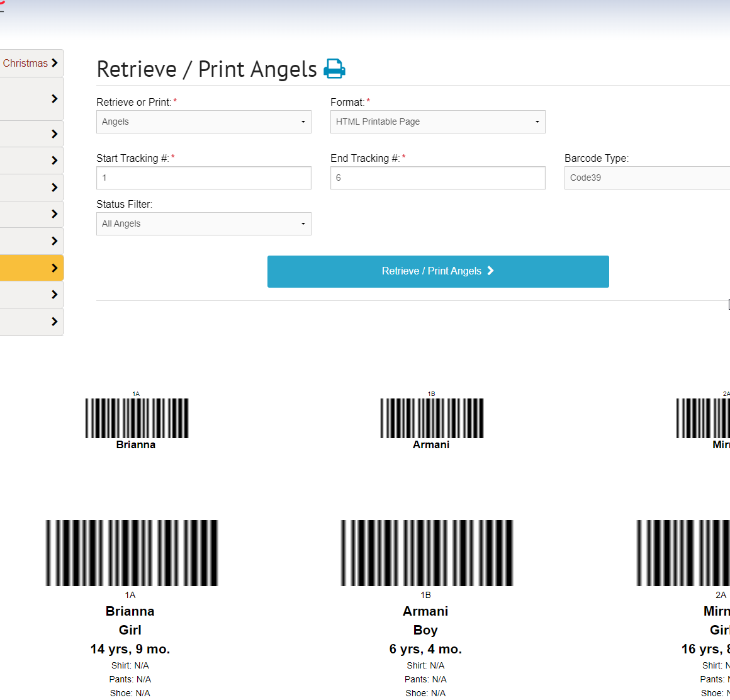The height and width of the screenshot is (700, 730).
Task: Select the highlighted orange sidebar item
Action: (31, 268)
